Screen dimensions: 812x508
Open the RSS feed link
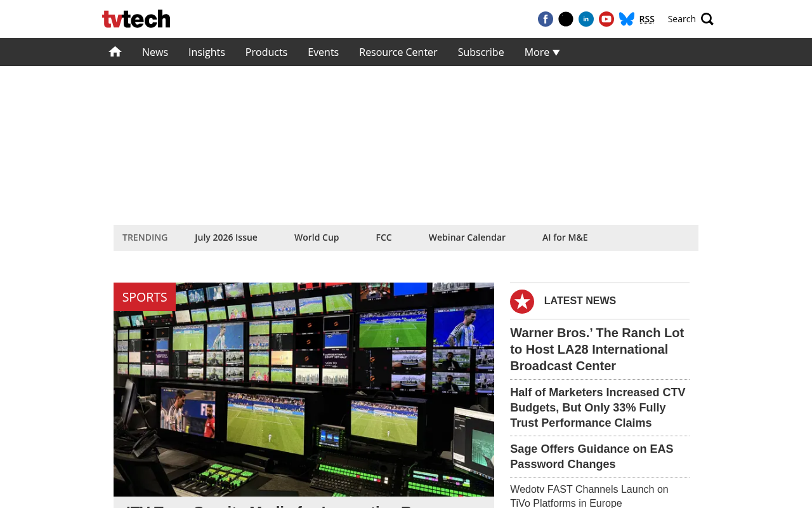pos(647,19)
